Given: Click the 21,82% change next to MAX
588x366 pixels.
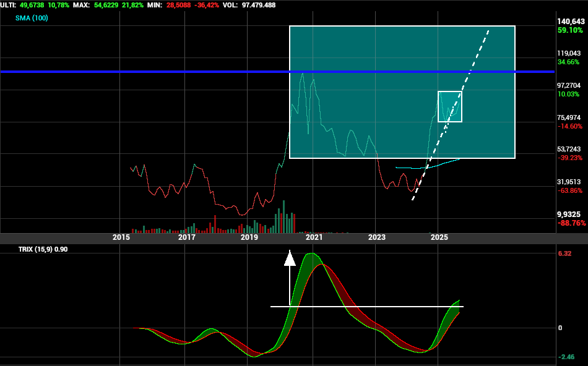Looking at the screenshot, I should point(132,5).
